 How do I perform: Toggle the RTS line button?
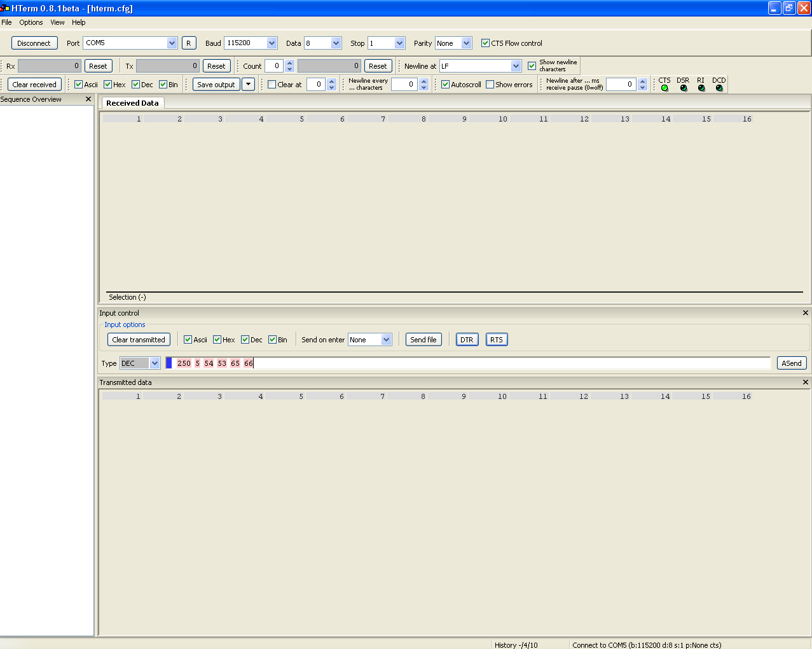(497, 340)
